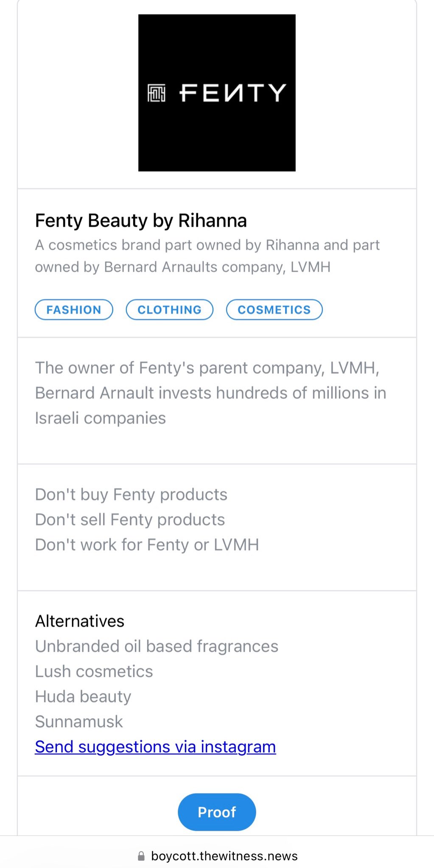Click the Fenty Beauty by Rihanna heading
Screen dimensions: 434x868
pyautogui.click(x=141, y=221)
